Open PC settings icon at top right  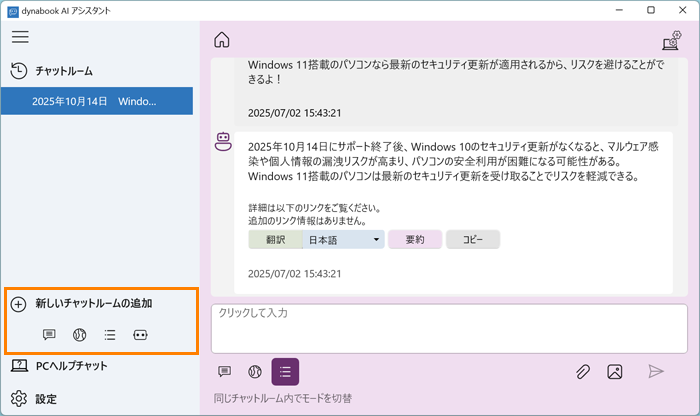coord(671,40)
